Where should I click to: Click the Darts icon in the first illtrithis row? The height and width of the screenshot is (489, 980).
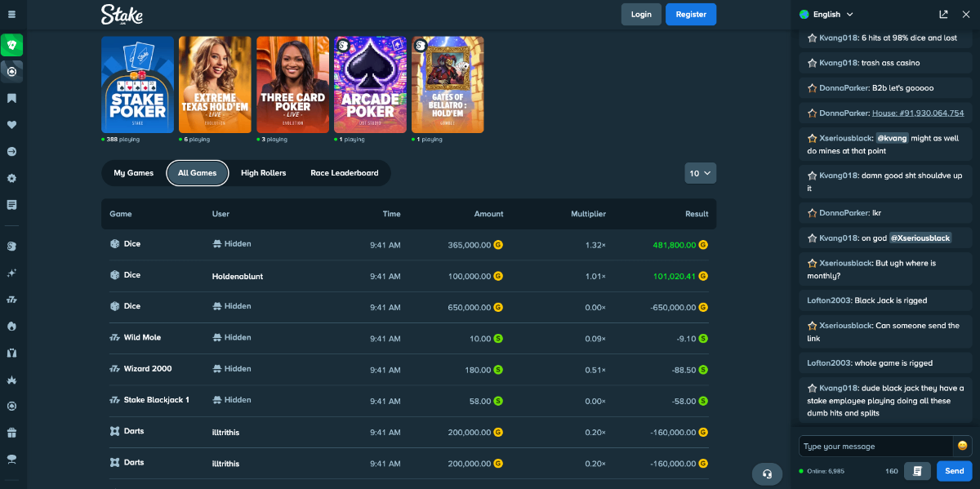(114, 431)
